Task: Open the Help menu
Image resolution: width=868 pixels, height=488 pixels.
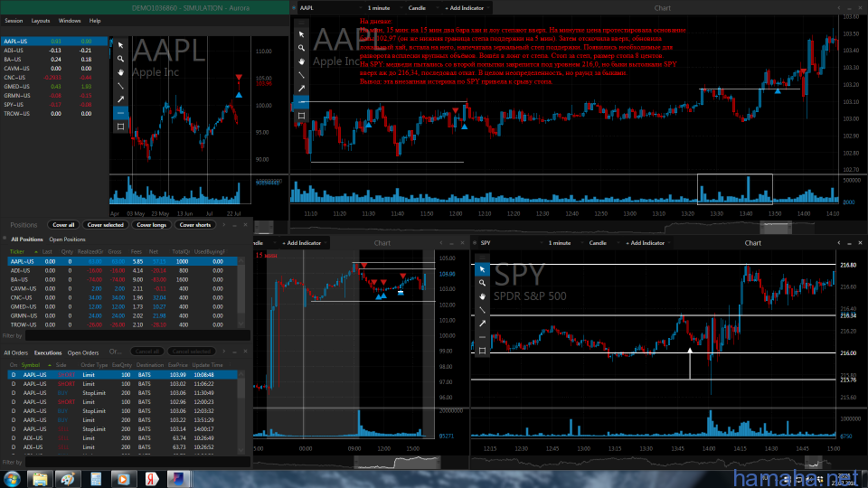Action: (95, 21)
